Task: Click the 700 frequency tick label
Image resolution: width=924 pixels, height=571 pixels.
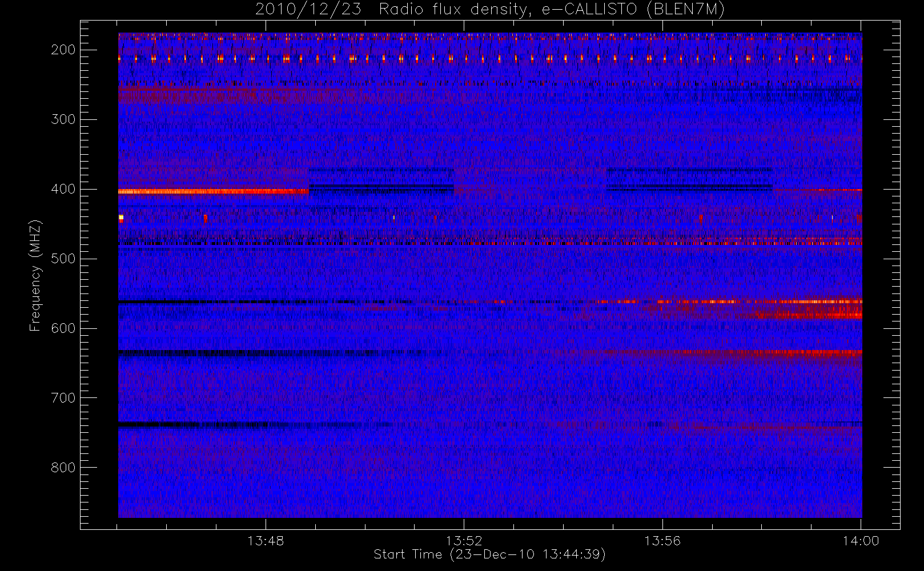Action: [63, 398]
